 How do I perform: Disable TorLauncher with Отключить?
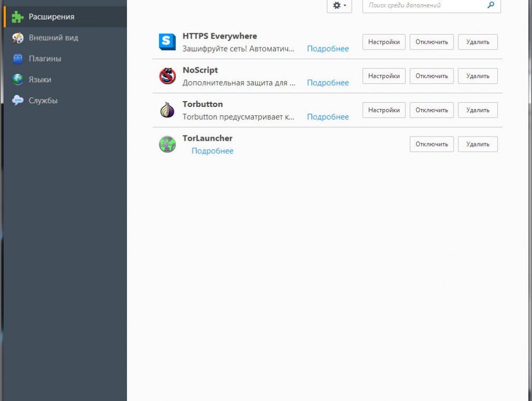click(x=431, y=144)
